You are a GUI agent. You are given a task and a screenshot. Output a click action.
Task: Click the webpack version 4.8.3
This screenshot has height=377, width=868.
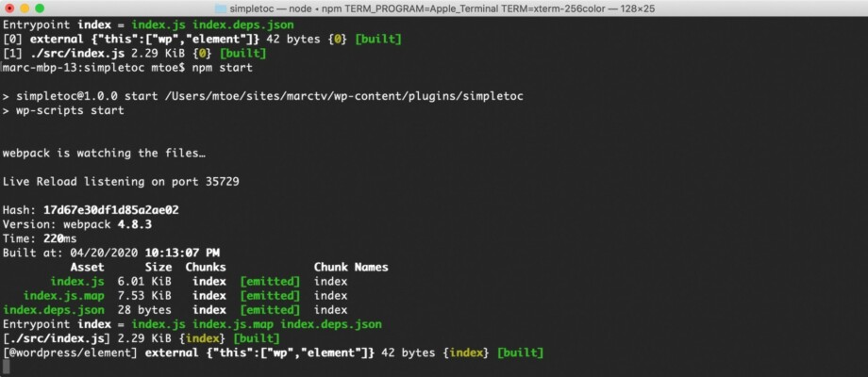(135, 224)
